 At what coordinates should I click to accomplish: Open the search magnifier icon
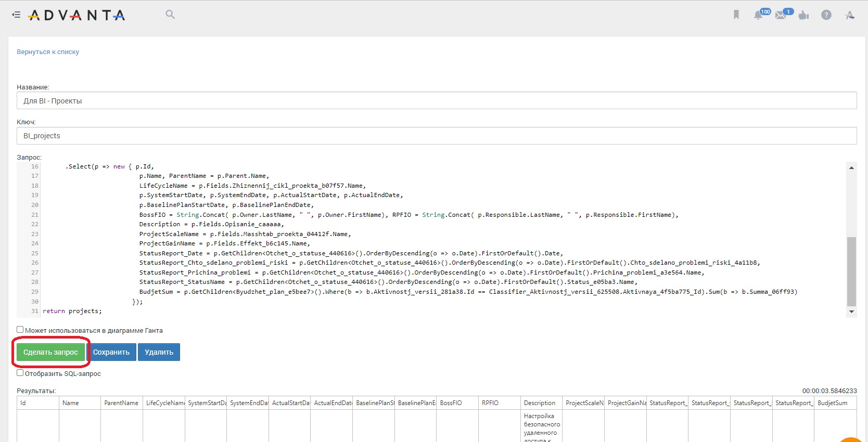pos(170,15)
